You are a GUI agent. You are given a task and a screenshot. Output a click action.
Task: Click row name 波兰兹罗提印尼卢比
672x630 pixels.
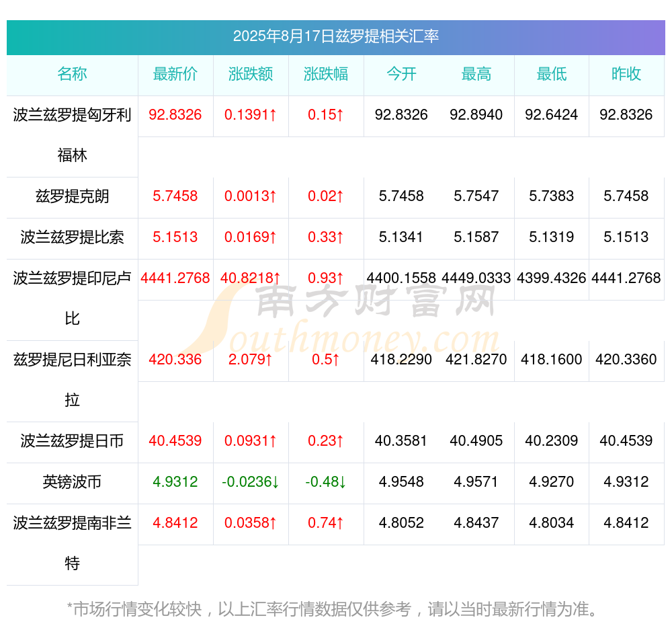click(72, 298)
